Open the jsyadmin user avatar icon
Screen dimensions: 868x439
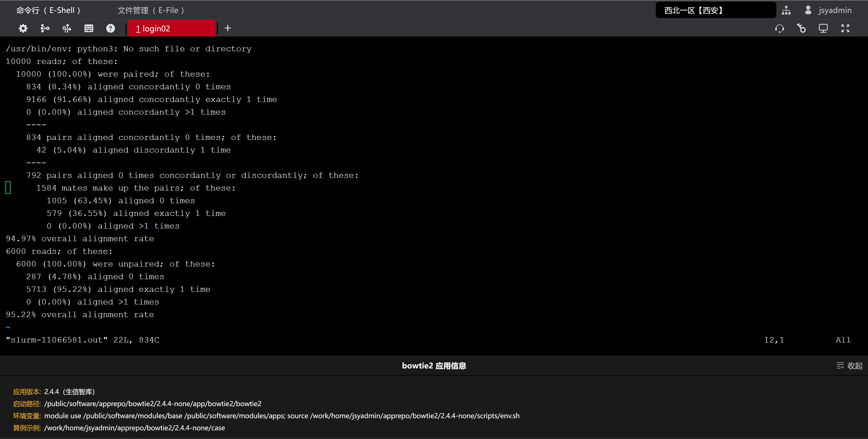(x=808, y=10)
